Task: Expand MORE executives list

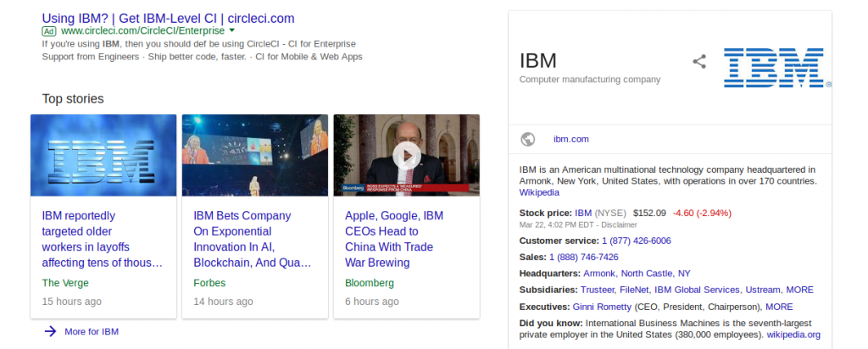Action: (x=779, y=307)
